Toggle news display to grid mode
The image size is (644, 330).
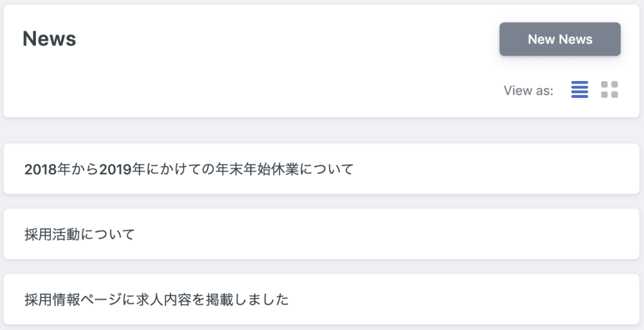tap(609, 90)
